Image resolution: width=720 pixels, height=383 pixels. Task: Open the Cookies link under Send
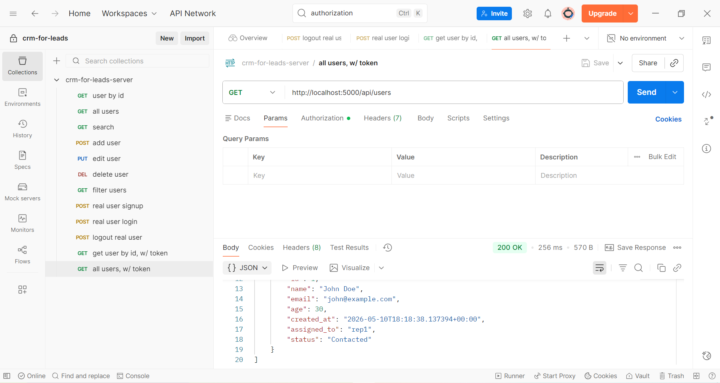(668, 119)
